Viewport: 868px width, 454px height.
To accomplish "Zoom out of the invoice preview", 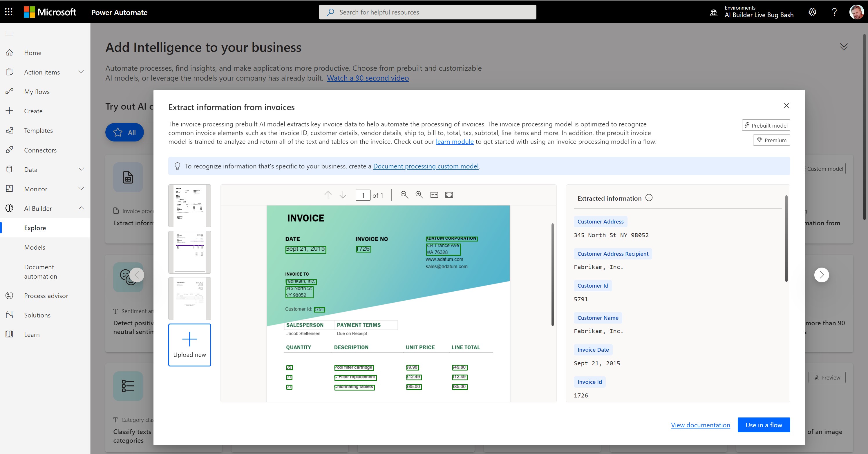I will pos(404,195).
